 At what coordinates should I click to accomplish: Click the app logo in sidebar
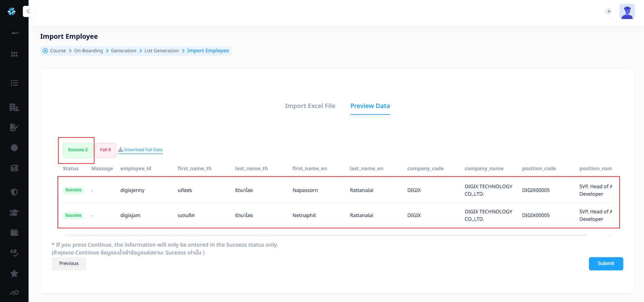pyautogui.click(x=12, y=12)
